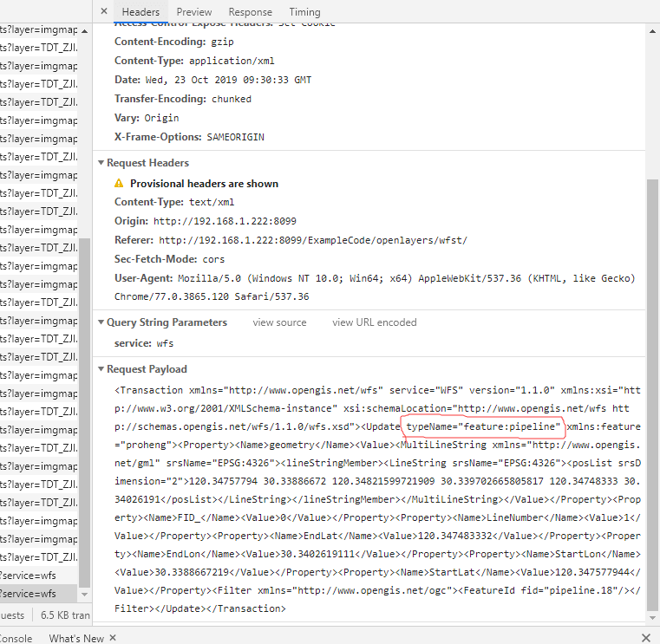Open the Console drawer tab
This screenshot has width=660, height=644.
15,638
